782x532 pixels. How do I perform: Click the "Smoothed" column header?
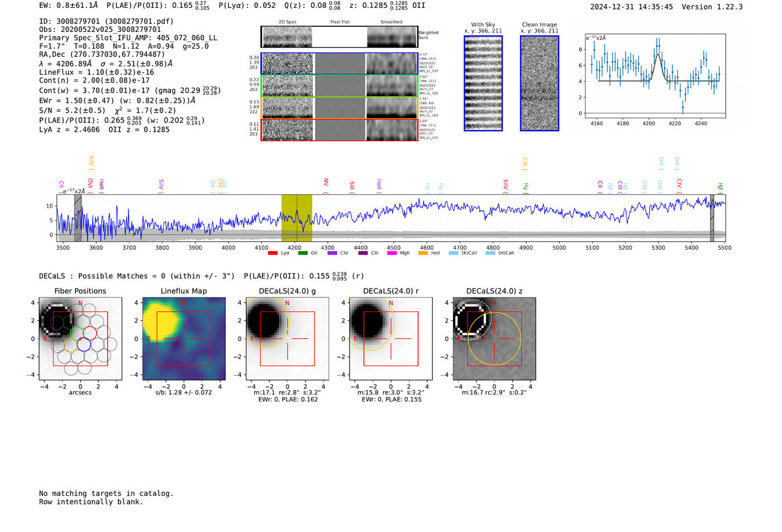coord(392,22)
